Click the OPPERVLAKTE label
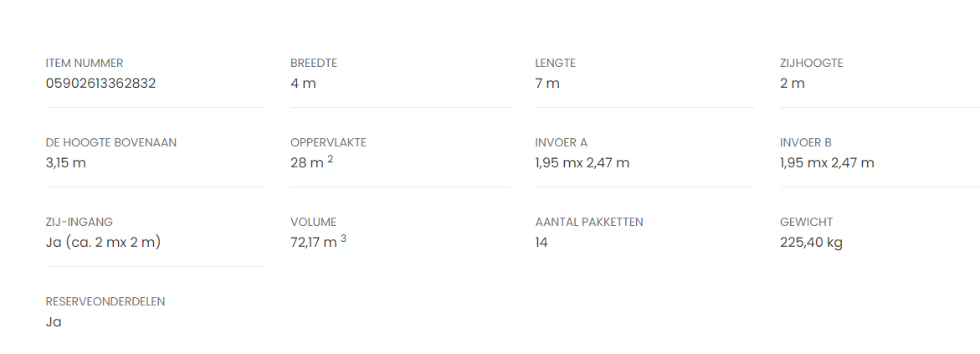The image size is (980, 354). pyautogui.click(x=328, y=142)
